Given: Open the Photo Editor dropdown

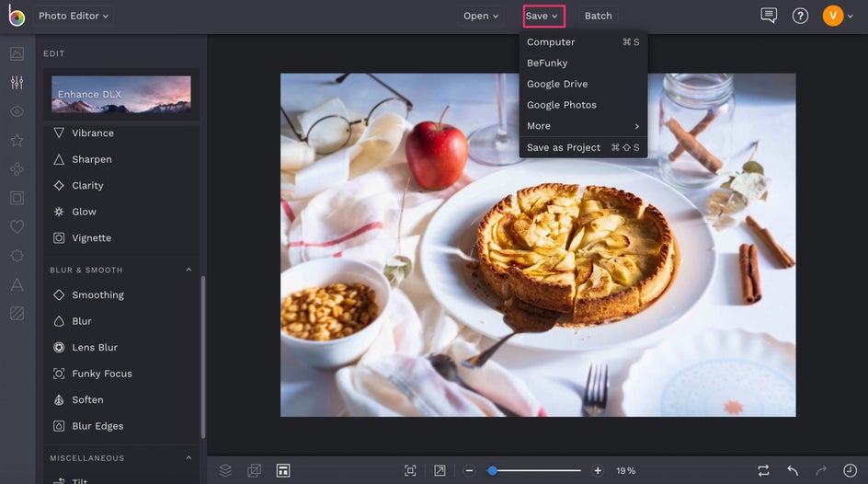Looking at the screenshot, I should [74, 16].
